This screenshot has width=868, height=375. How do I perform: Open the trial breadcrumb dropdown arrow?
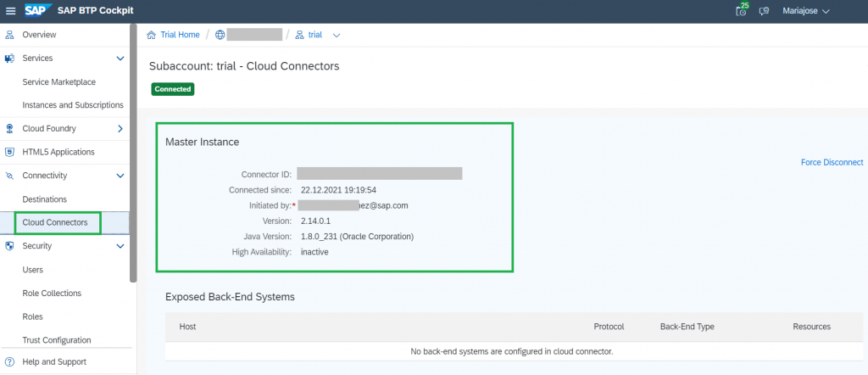[336, 36]
